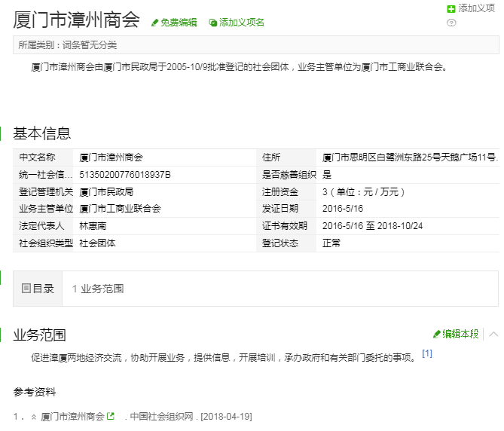Viewport: 504px width, 431px height.
Task: Click the 添加义项名 link
Action: [241, 23]
